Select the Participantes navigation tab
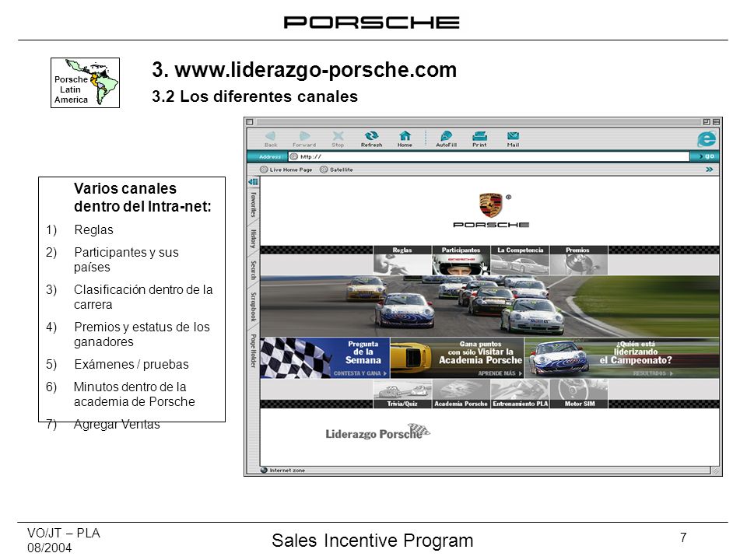This screenshot has width=747, height=560. pos(461,250)
